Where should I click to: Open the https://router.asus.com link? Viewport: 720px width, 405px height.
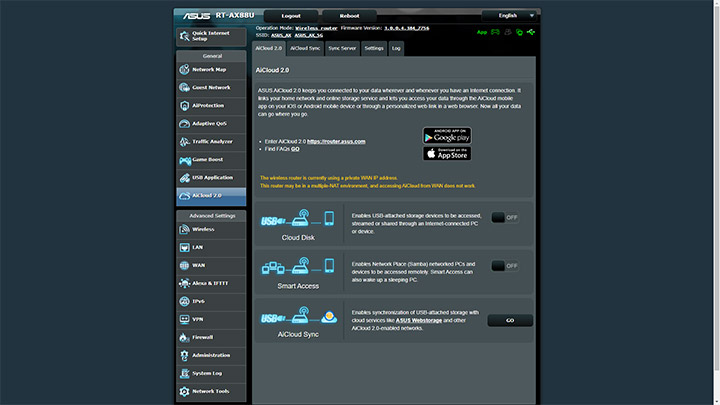(x=336, y=141)
